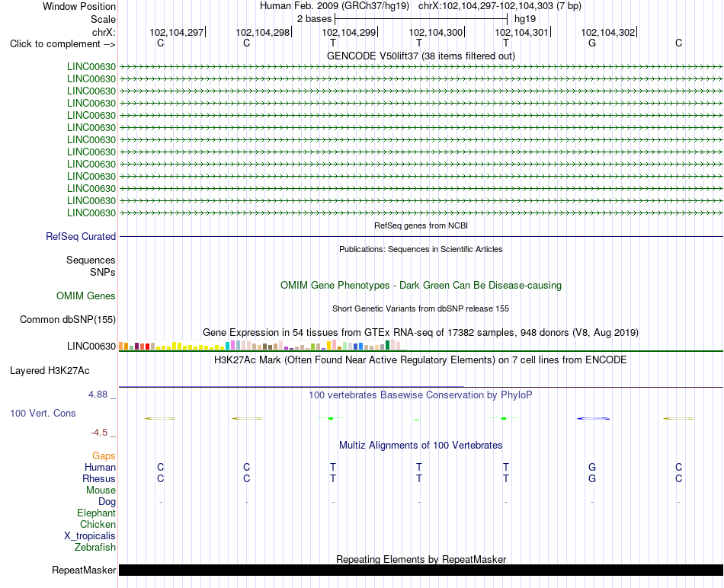Click the H3K27Ac Mark ENCODE track title
This screenshot has height=588, width=724.
tap(421, 360)
